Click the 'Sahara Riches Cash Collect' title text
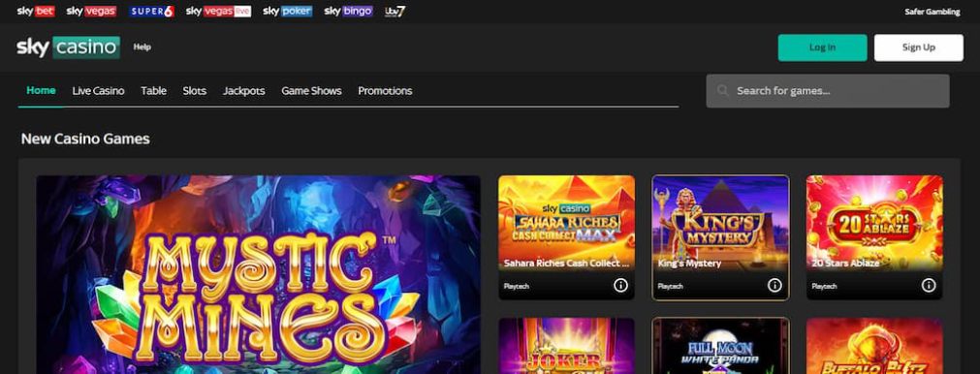Viewport: 980px width, 374px height. [x=566, y=264]
